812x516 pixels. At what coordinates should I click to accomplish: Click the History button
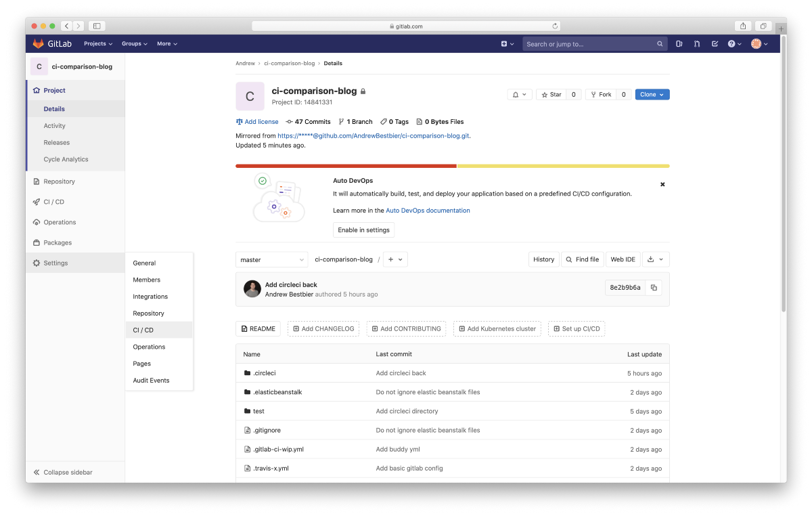543,259
